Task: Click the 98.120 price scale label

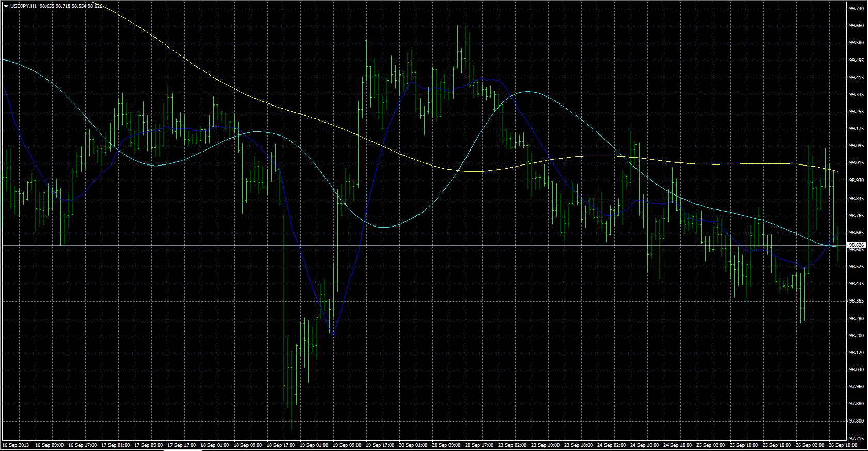Action: coord(856,353)
